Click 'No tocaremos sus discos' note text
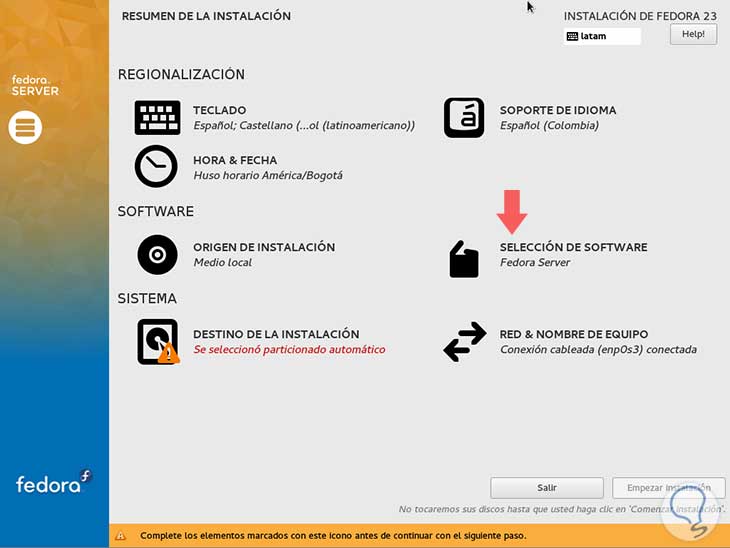Image resolution: width=730 pixels, height=548 pixels. [561, 509]
